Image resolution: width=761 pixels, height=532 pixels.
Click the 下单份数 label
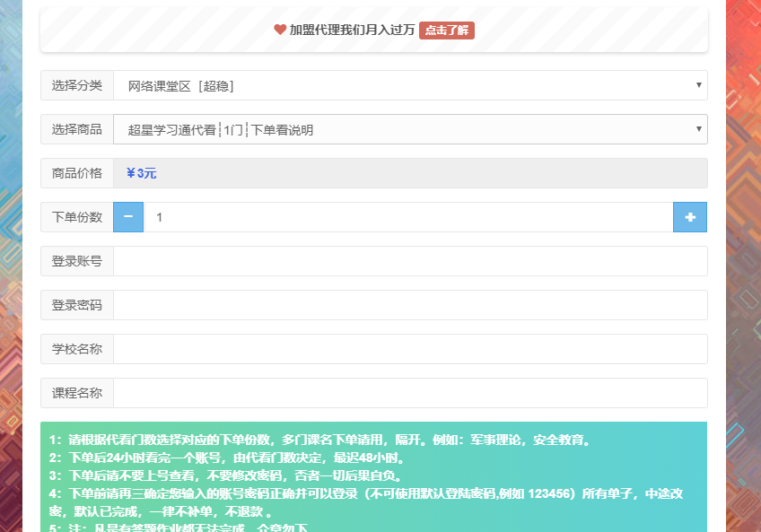[77, 217]
